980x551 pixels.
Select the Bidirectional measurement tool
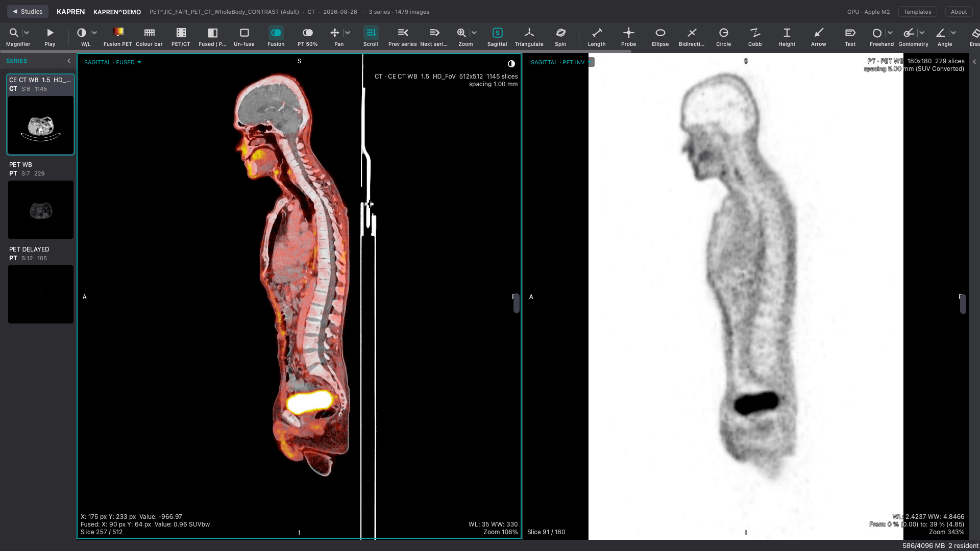point(692,37)
